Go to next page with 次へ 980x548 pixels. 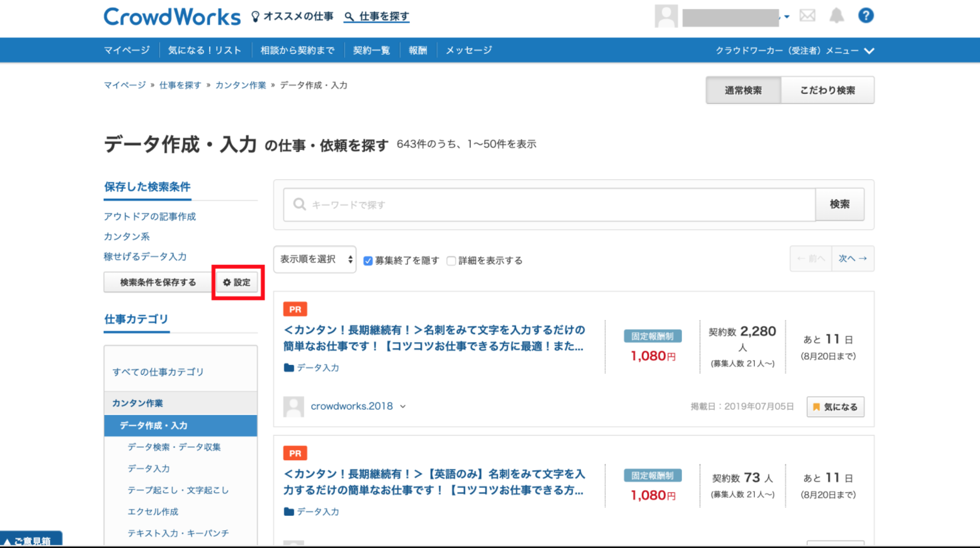pos(853,259)
